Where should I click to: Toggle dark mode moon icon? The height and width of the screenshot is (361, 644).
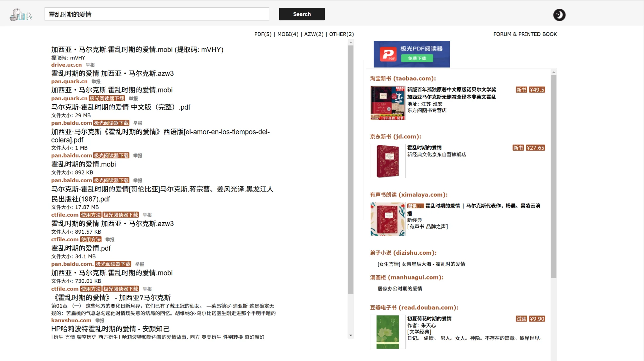(x=559, y=15)
